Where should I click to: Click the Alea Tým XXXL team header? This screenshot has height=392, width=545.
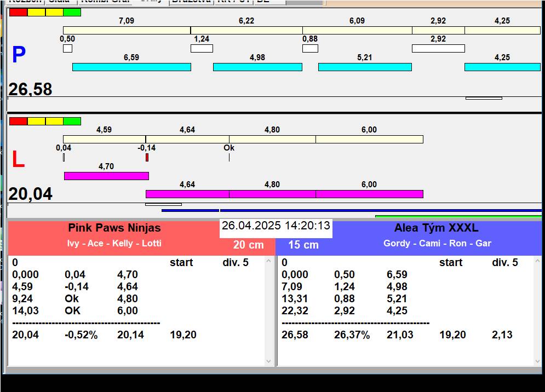coord(436,228)
